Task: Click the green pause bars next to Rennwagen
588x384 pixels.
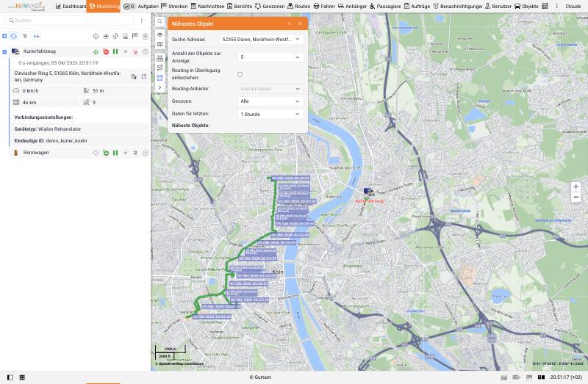Action: [x=115, y=153]
